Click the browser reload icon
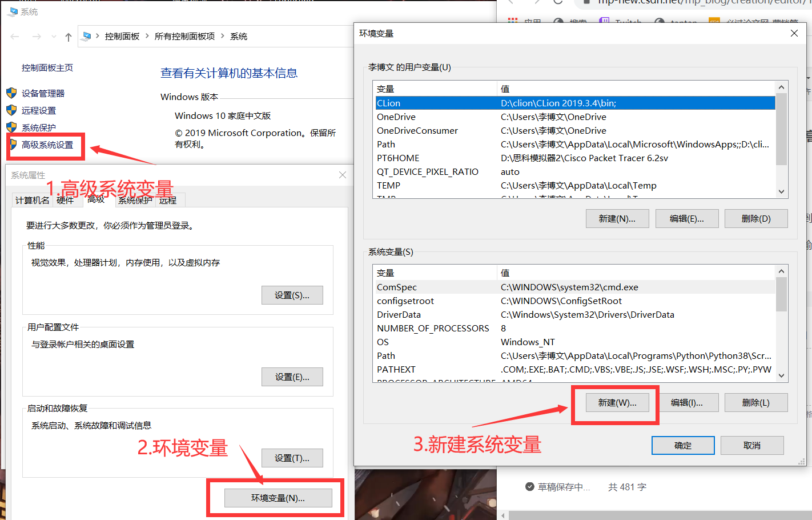 tap(558, 2)
